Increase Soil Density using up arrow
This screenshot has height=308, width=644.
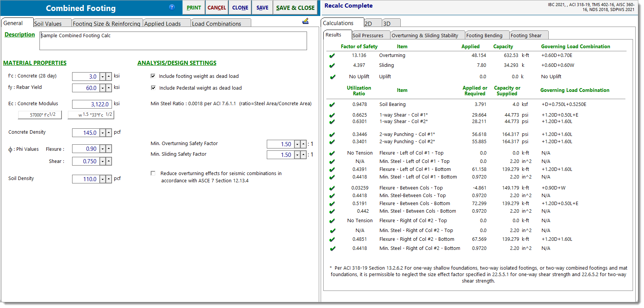tap(109, 179)
